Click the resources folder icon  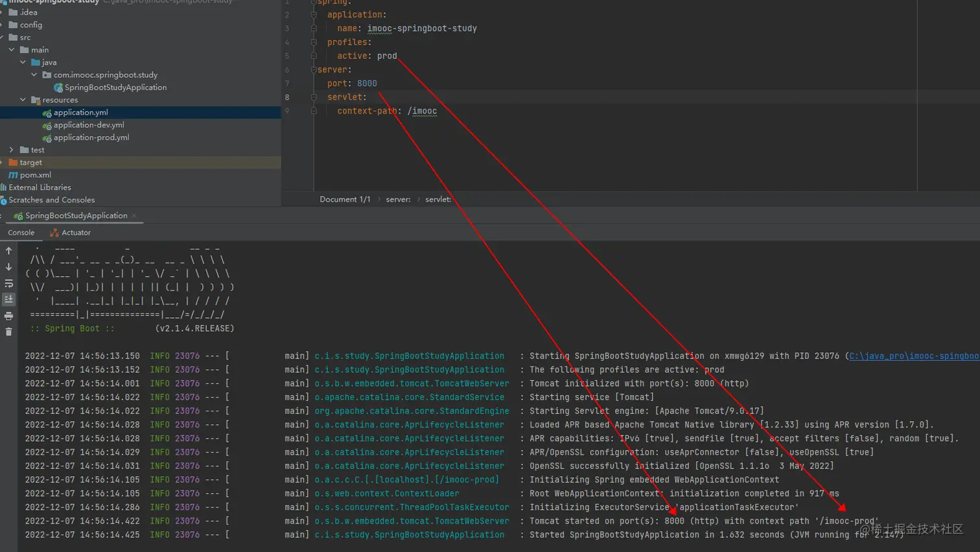[x=36, y=100]
